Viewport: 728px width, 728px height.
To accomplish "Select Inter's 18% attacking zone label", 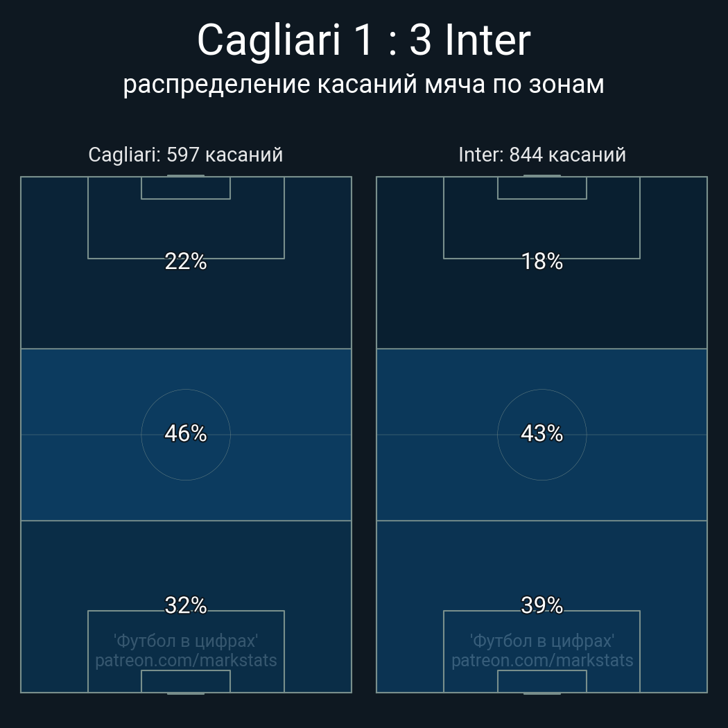I will tap(542, 261).
